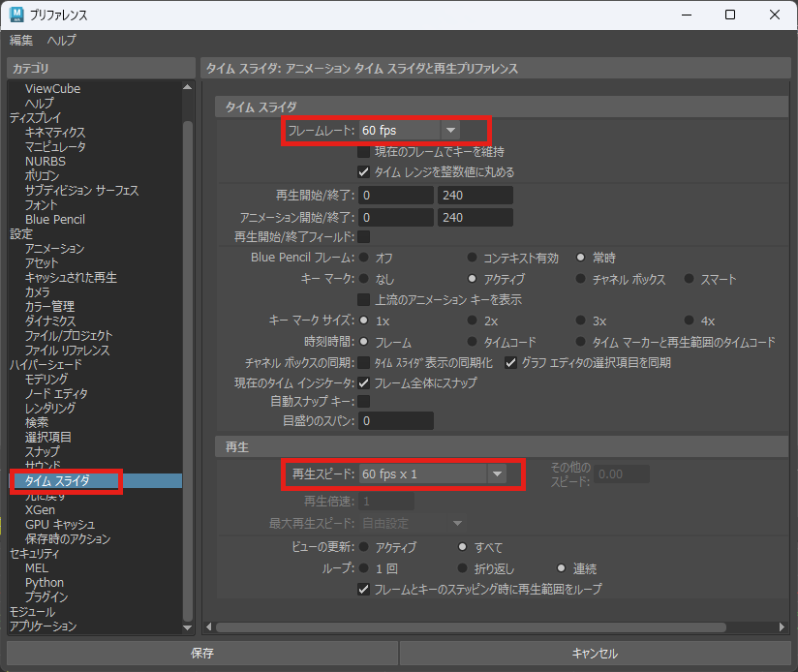798x672 pixels.
Task: Set ループ to 連続
Action: [562, 567]
